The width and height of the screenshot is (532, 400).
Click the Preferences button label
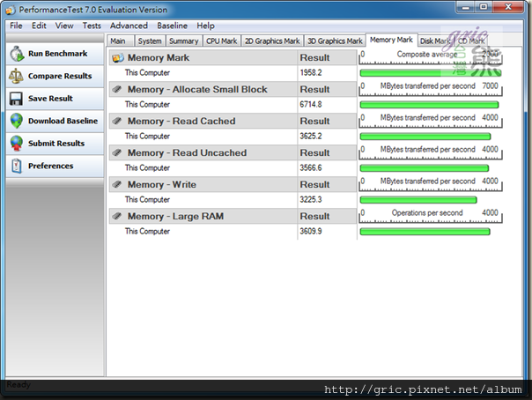[50, 166]
